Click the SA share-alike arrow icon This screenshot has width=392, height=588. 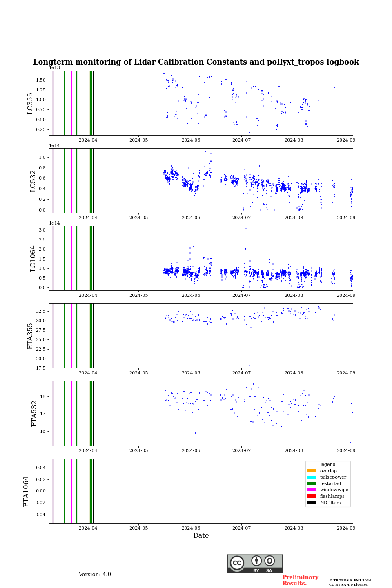point(269,561)
